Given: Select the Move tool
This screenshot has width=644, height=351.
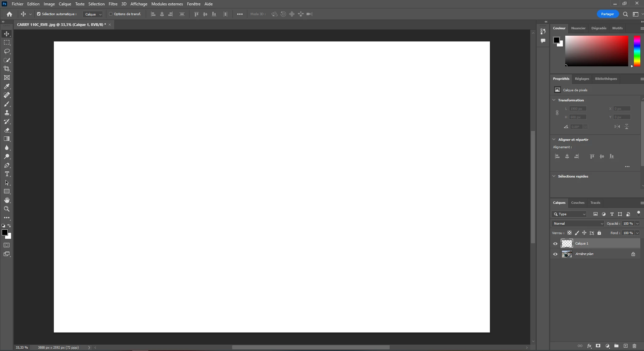Looking at the screenshot, I should coord(7,34).
